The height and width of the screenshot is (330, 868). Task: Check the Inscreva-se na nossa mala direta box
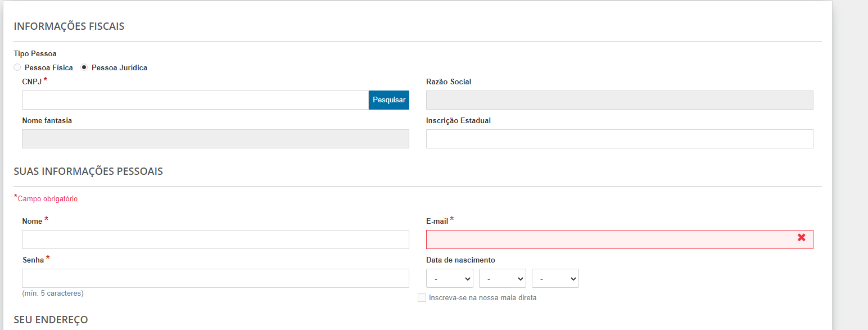coord(422,298)
